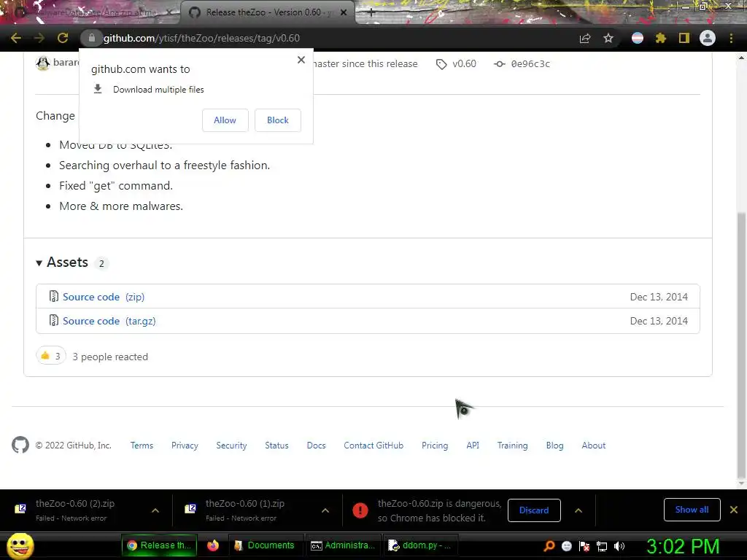The width and height of the screenshot is (747, 560).
Task: Open the Administrator command prompt taskbar item
Action: (x=342, y=545)
